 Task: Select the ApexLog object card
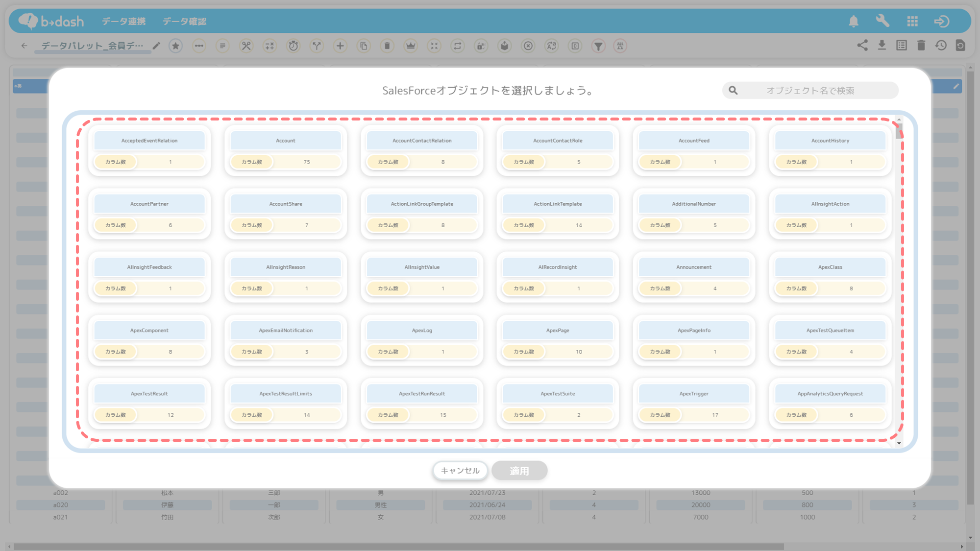click(x=422, y=340)
